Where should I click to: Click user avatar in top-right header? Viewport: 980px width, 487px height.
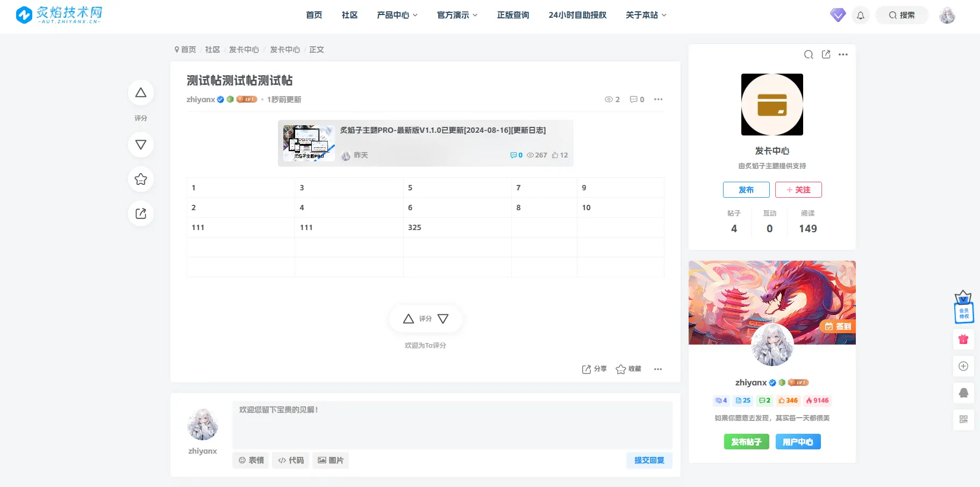point(947,15)
